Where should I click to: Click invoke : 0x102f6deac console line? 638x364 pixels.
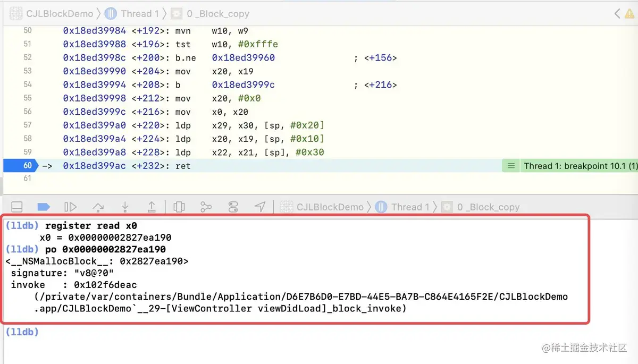pyautogui.click(x=74, y=285)
